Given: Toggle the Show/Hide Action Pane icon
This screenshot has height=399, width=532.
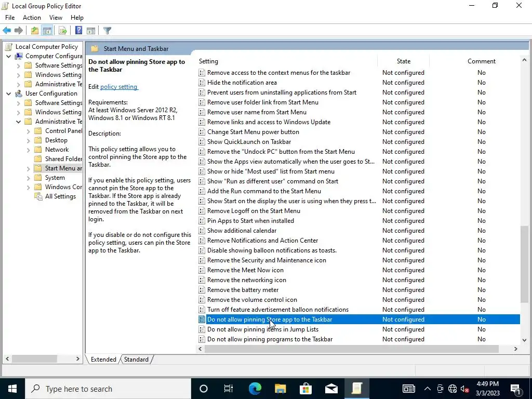Looking at the screenshot, I should (91, 31).
